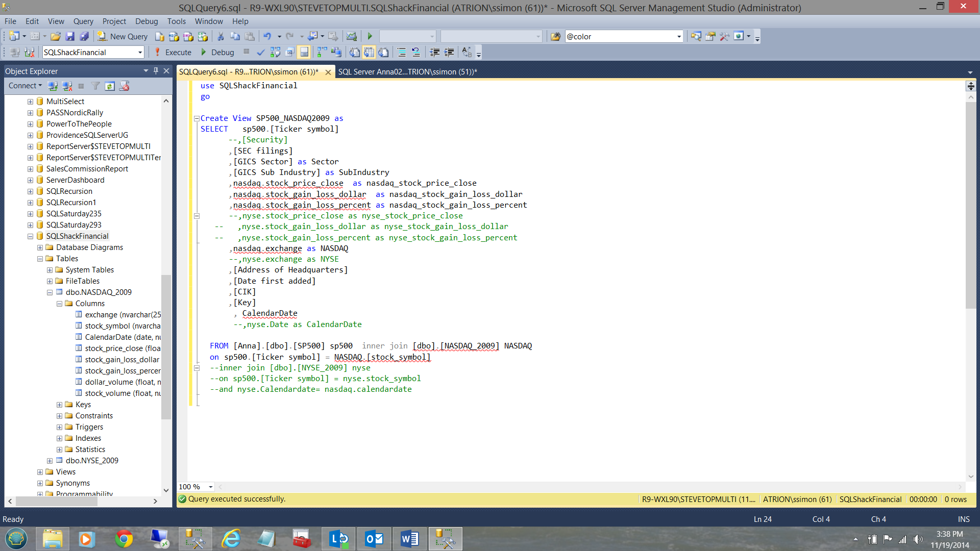Open the Query menu

coord(83,21)
